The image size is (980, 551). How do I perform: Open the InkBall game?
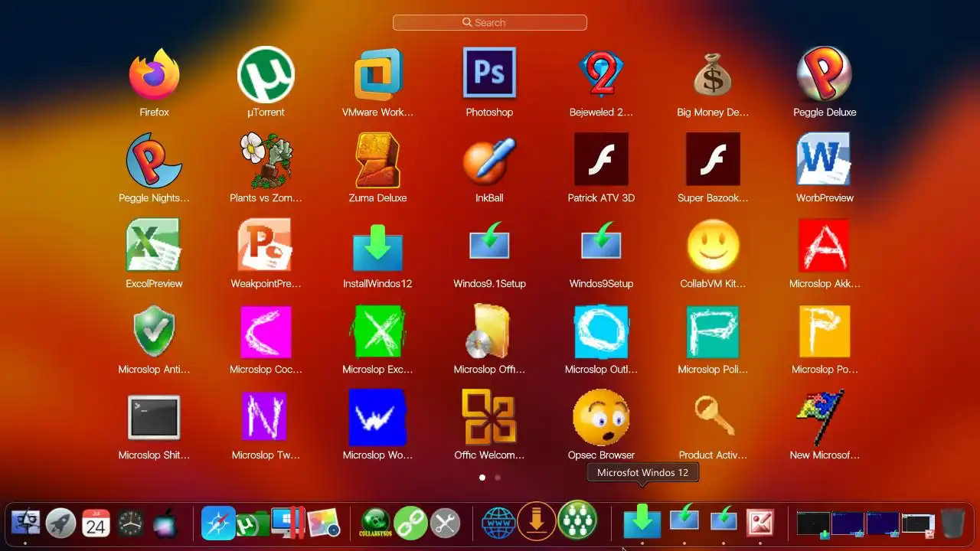tap(489, 161)
